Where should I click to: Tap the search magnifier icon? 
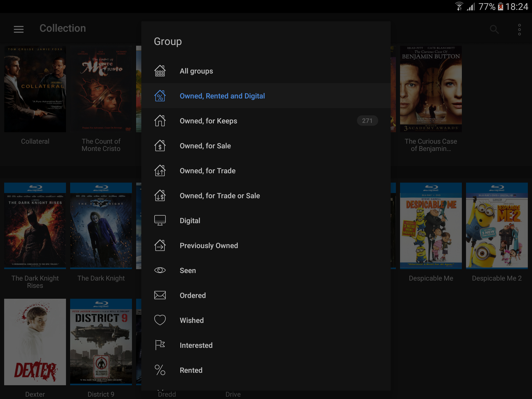(x=494, y=29)
